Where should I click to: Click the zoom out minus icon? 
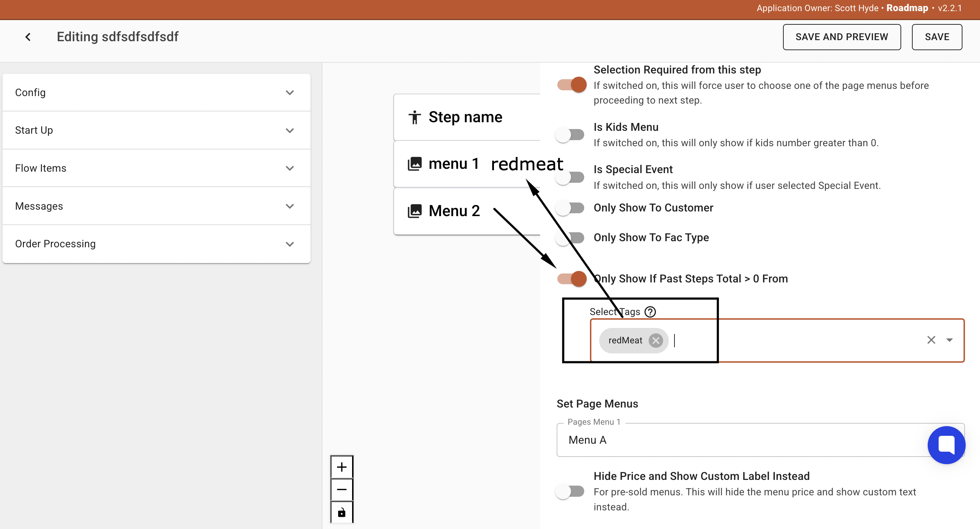point(341,490)
